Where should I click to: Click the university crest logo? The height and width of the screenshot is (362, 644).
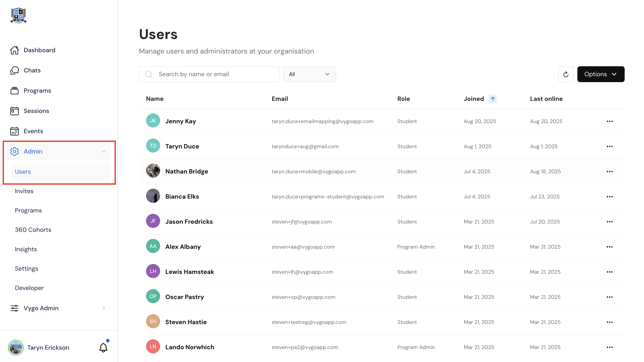tap(18, 15)
